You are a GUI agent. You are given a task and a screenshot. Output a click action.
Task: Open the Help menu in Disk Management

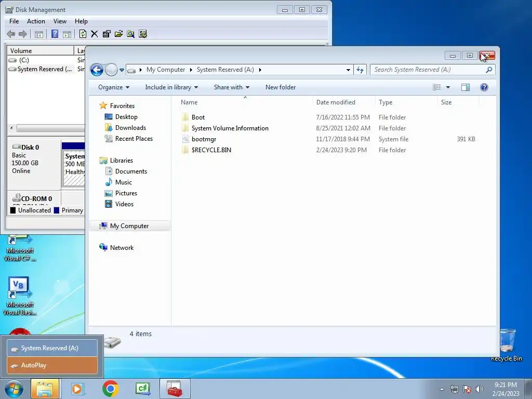[81, 21]
